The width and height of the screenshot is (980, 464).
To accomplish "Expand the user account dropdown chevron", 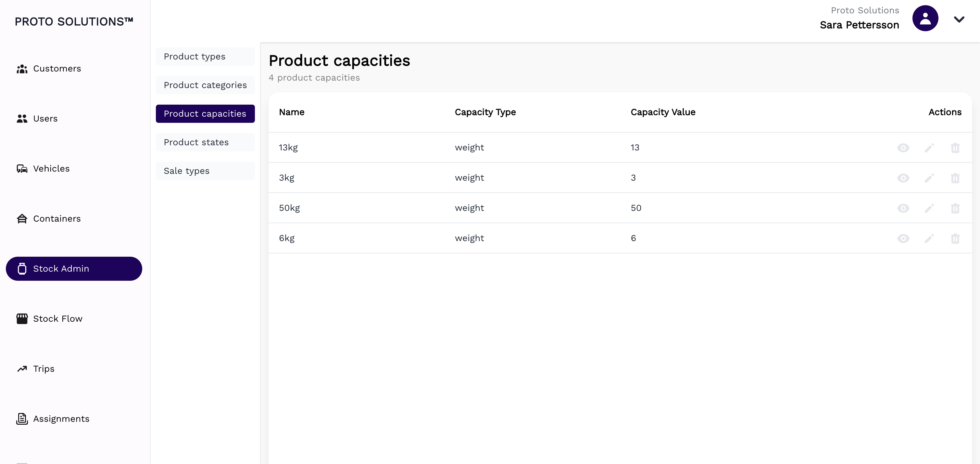I will click(959, 19).
